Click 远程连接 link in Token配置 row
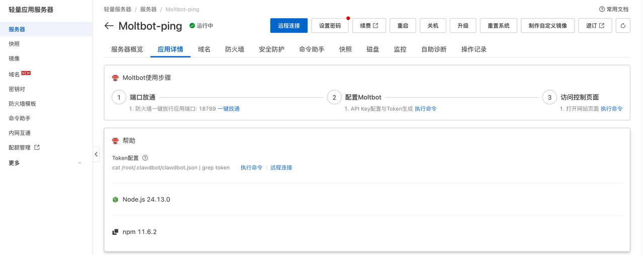Viewport: 644px width, 255px height. click(281, 167)
